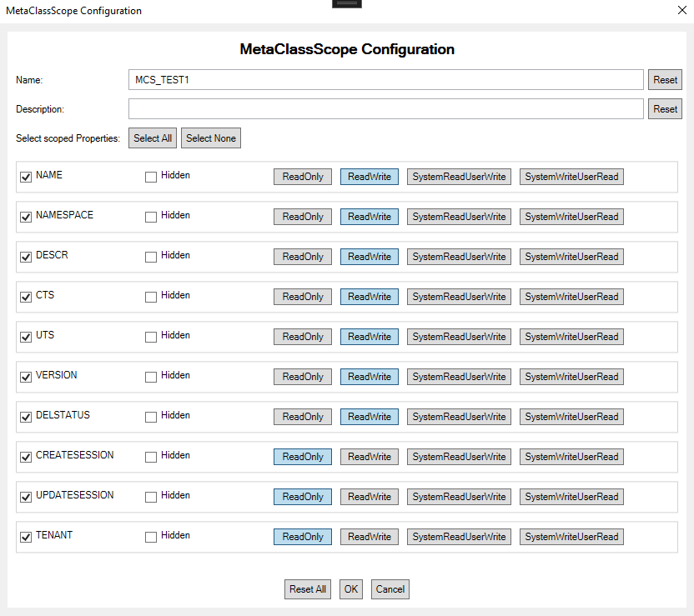Enable the Hidden checkbox for DESCR
694x616 pixels.
(x=150, y=257)
